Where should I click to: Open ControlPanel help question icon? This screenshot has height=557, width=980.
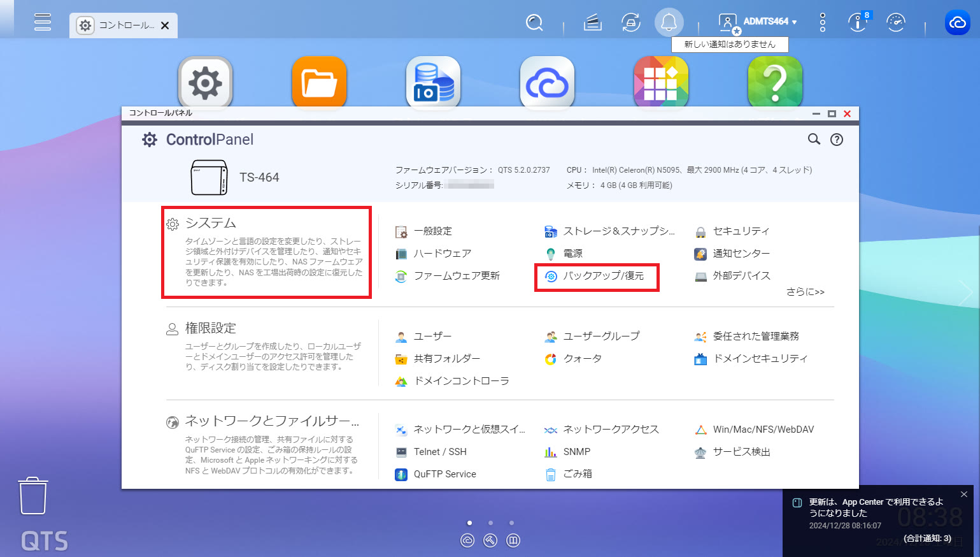(837, 140)
